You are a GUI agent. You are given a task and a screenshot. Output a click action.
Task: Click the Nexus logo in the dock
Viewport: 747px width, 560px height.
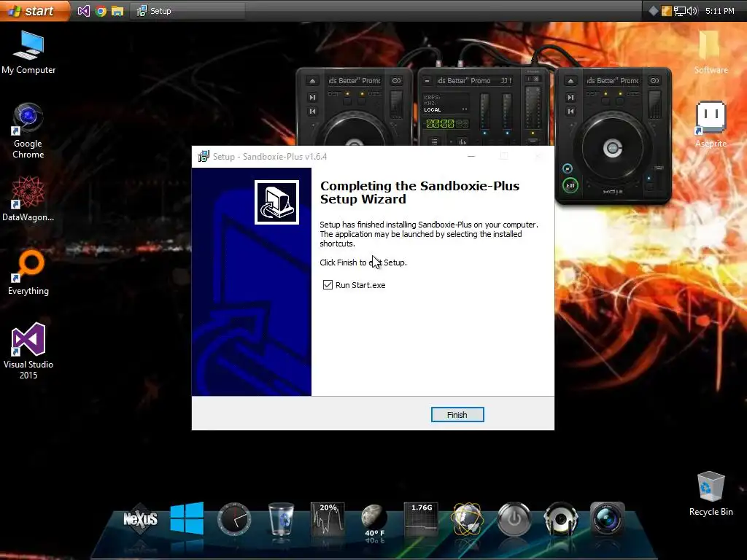(140, 518)
